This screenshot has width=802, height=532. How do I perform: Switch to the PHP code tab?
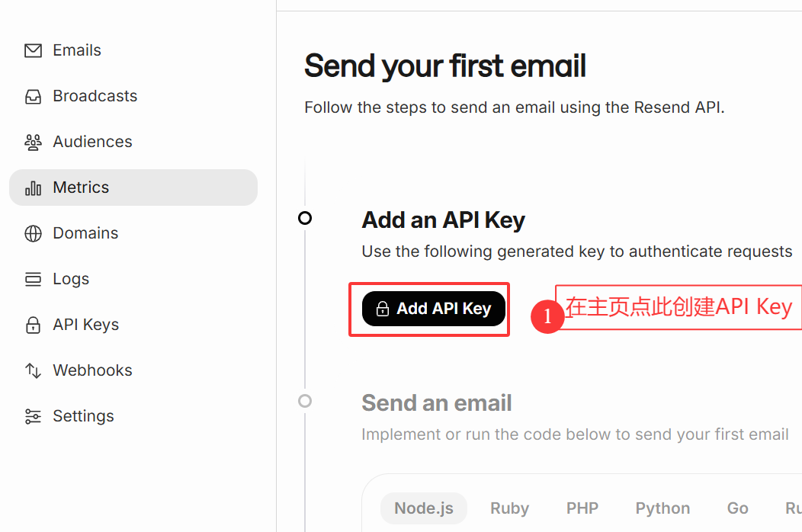tap(582, 508)
